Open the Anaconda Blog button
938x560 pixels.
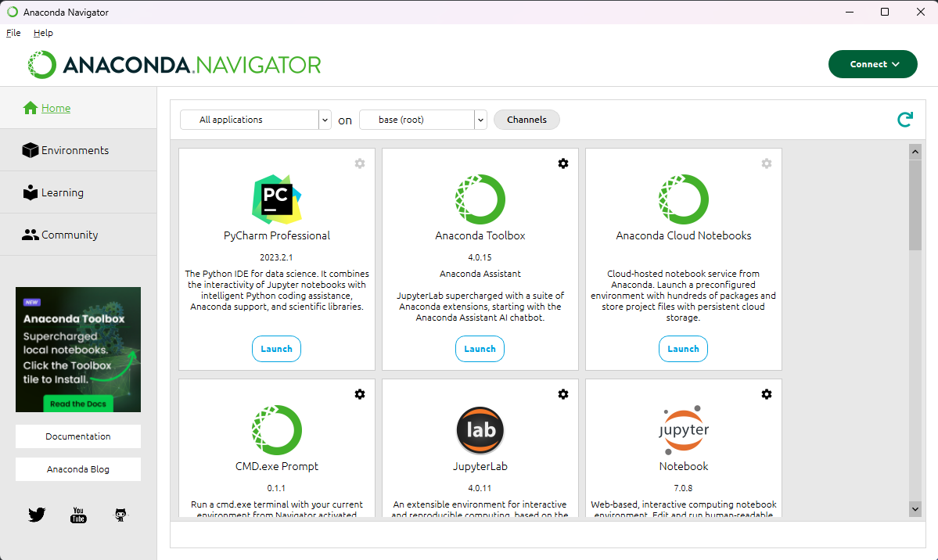78,469
